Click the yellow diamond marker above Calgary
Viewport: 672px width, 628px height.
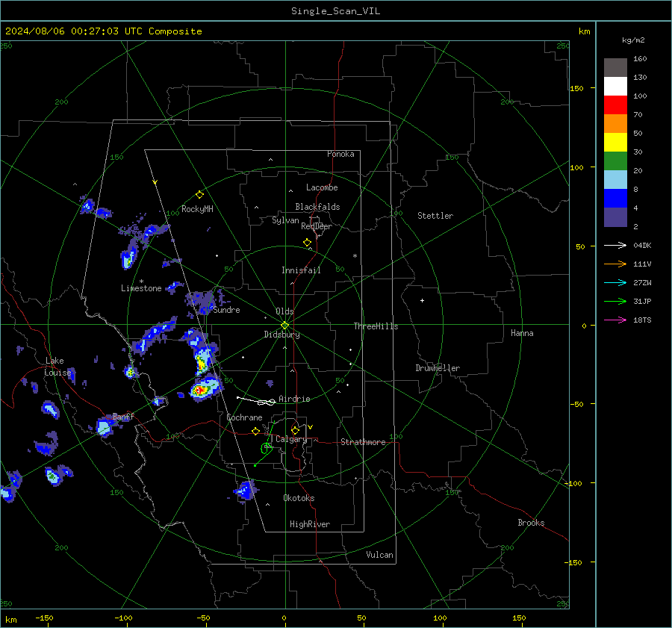pos(295,430)
